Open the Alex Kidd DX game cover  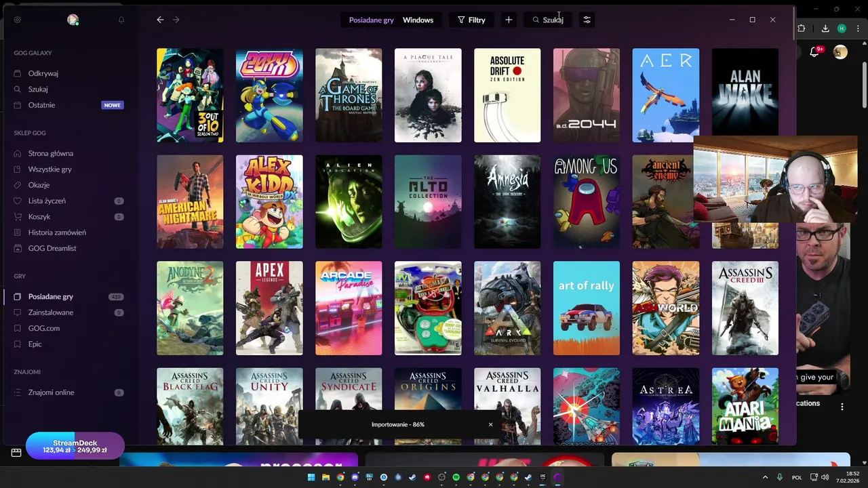pyautogui.click(x=269, y=202)
